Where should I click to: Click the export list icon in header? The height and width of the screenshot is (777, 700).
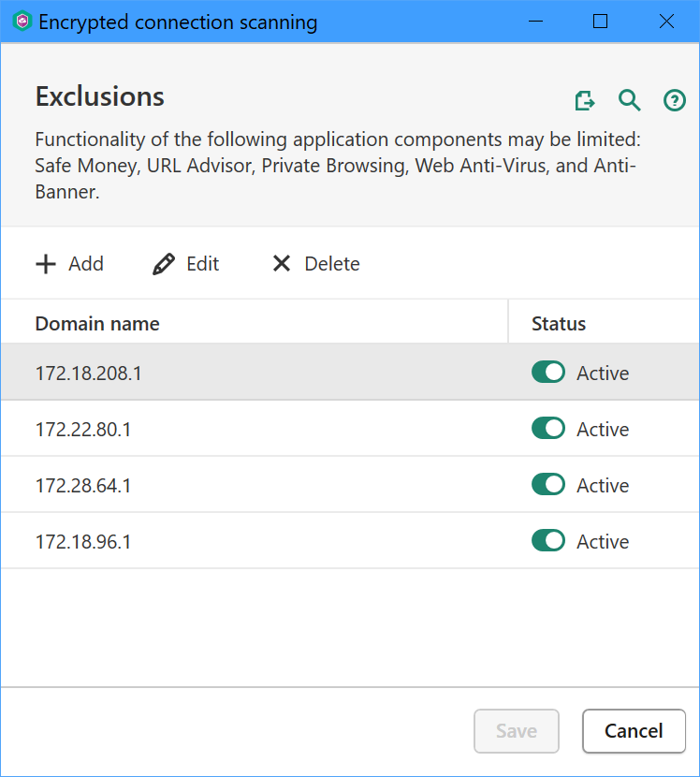click(585, 100)
